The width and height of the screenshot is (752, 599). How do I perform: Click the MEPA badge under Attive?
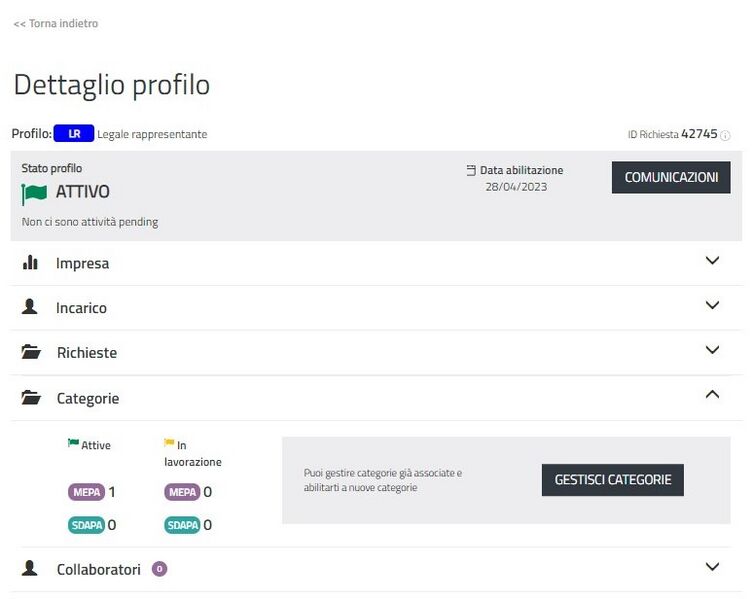point(86,492)
